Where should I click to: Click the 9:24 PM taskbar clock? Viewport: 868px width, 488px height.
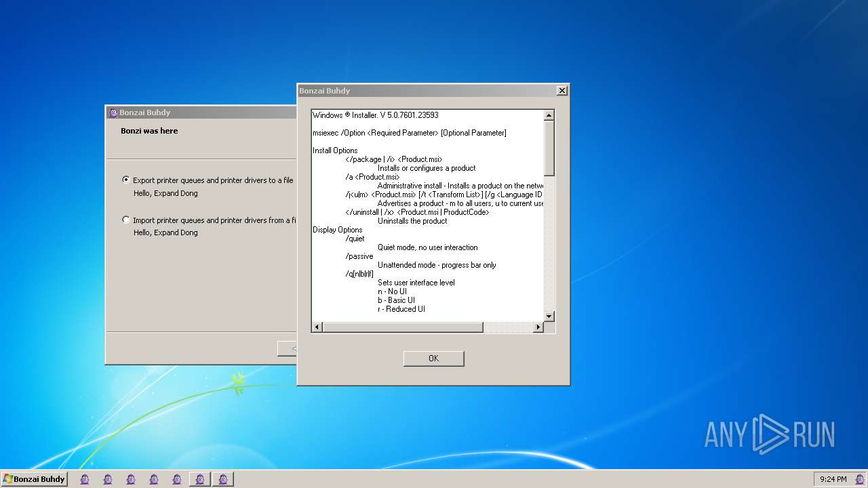pos(833,479)
